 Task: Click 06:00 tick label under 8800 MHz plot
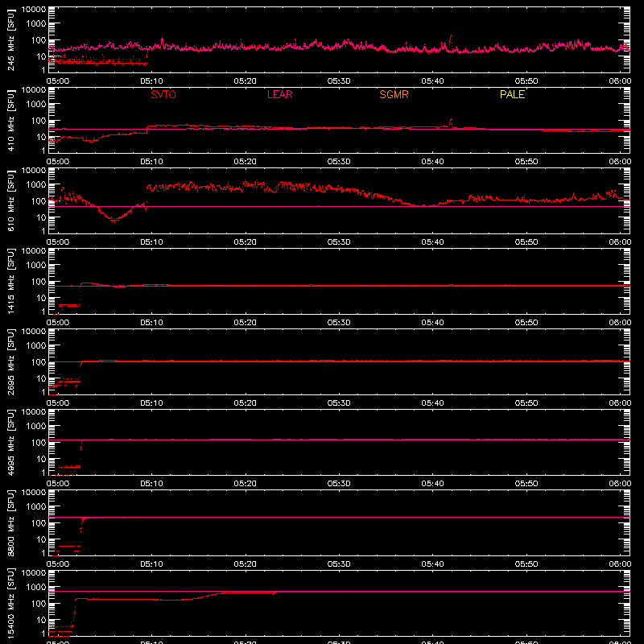(620, 564)
